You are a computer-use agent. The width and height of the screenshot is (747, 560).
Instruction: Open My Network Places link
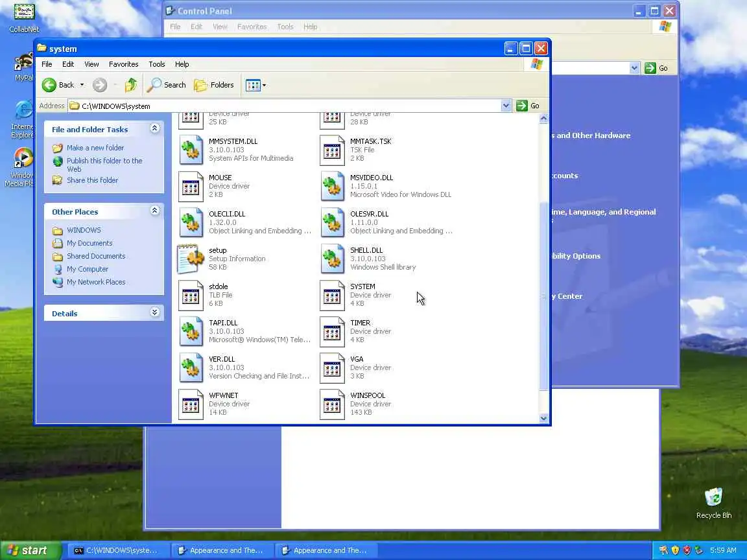tap(96, 282)
